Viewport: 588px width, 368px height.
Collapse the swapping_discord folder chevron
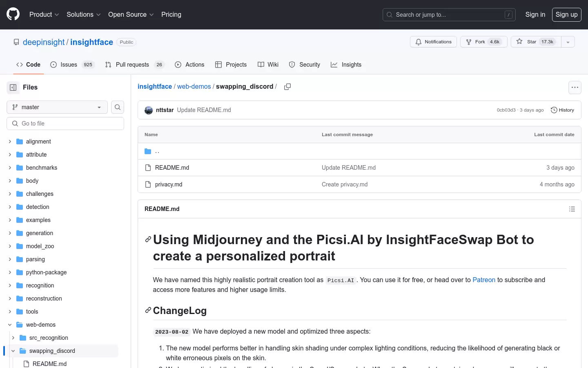[x=13, y=351]
